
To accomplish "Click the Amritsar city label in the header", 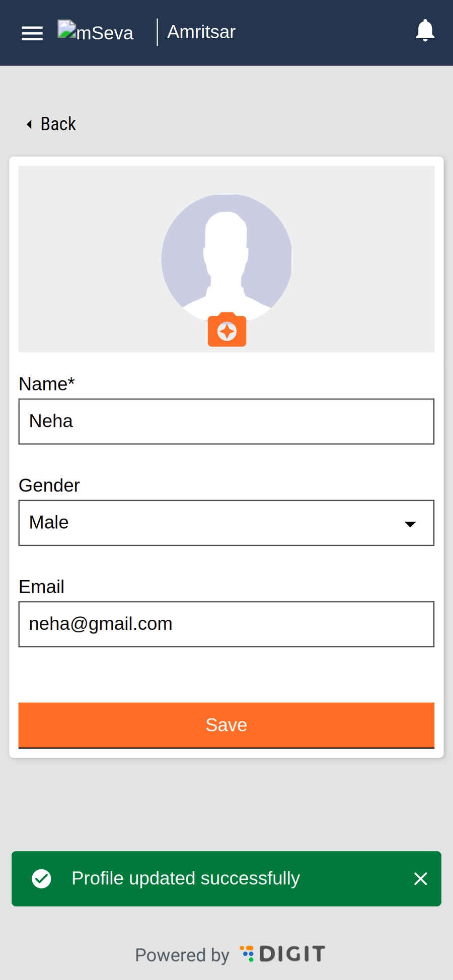I will 201,32.
